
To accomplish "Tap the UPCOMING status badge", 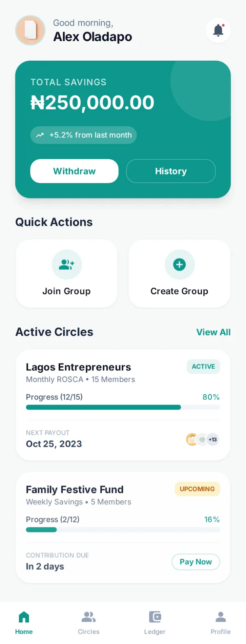I will (x=197, y=489).
